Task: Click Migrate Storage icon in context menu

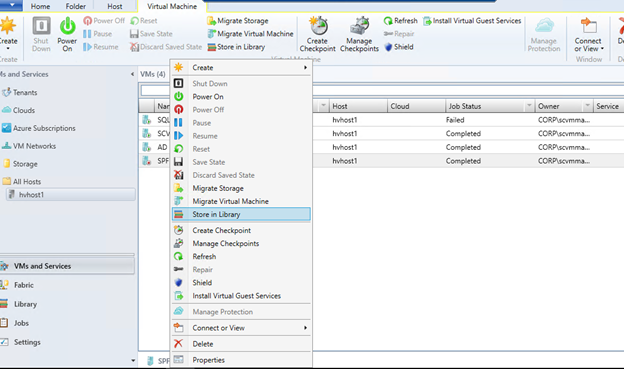Action: tap(179, 188)
